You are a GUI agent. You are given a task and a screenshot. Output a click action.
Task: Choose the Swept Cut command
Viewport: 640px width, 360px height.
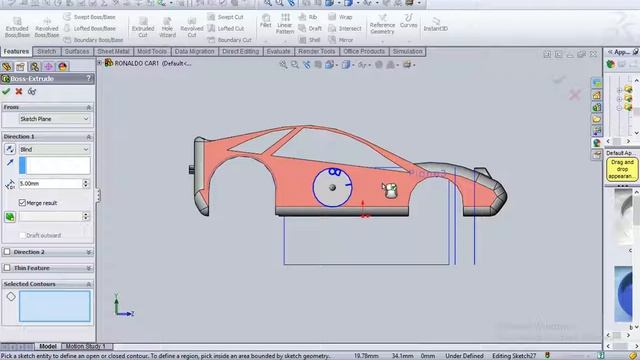pos(226,17)
